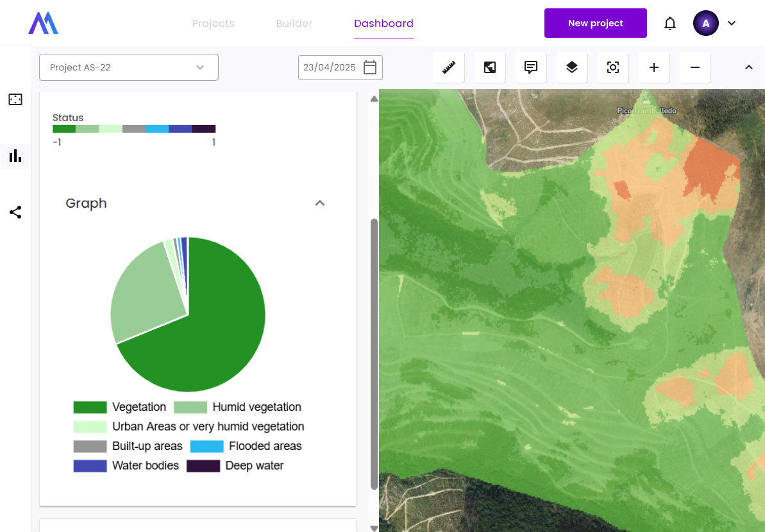Viewport: 765px width, 532px height.
Task: Switch to the Builder tab
Action: pyautogui.click(x=294, y=24)
